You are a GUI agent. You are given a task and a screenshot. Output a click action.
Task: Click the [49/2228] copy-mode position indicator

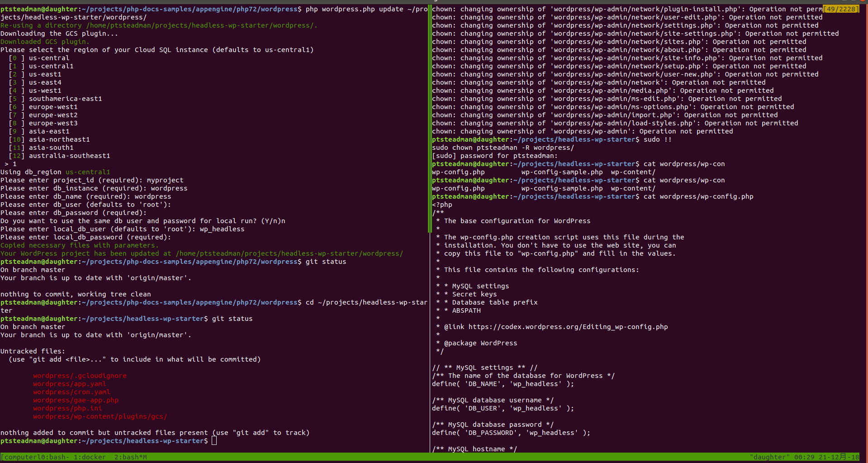pyautogui.click(x=841, y=9)
